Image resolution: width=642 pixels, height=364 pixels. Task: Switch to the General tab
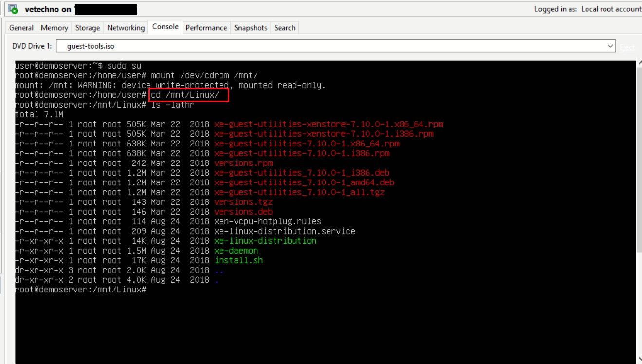pos(21,28)
